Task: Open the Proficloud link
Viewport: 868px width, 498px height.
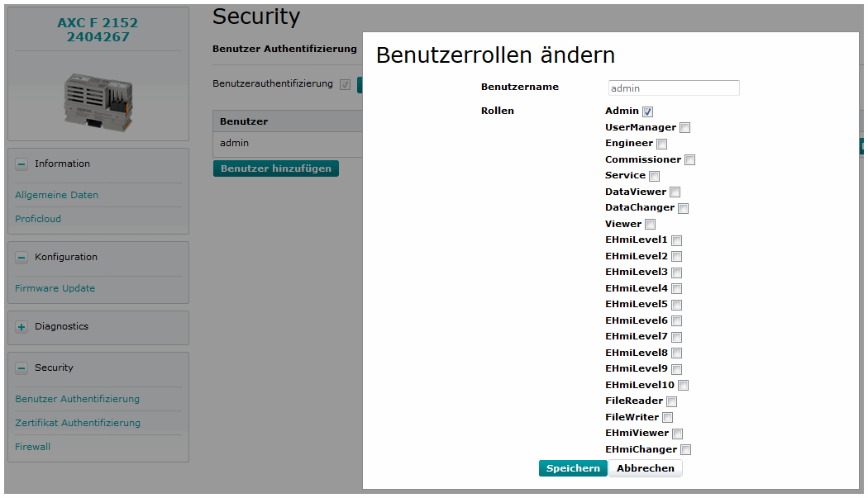Action: pyautogui.click(x=38, y=219)
